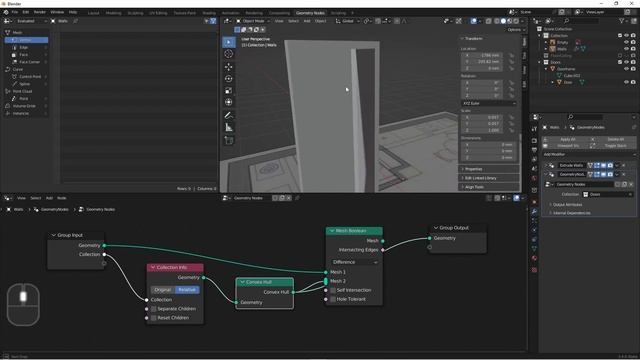640x360 pixels.
Task: Enable Hole Tolerant checkbox in Mesh Boolean
Action: pyautogui.click(x=333, y=299)
